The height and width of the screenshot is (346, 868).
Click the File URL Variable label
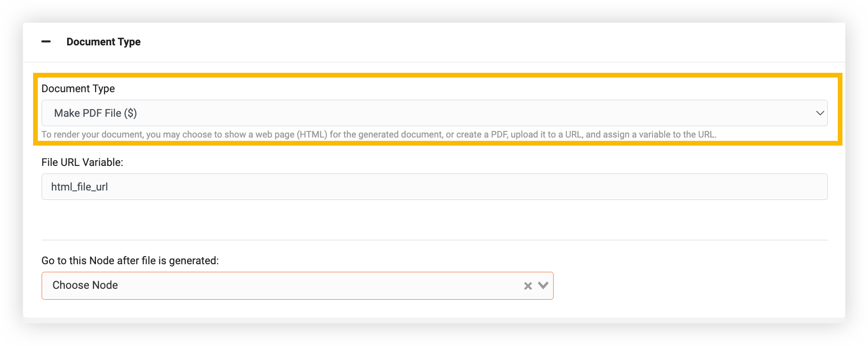pyautogui.click(x=82, y=162)
